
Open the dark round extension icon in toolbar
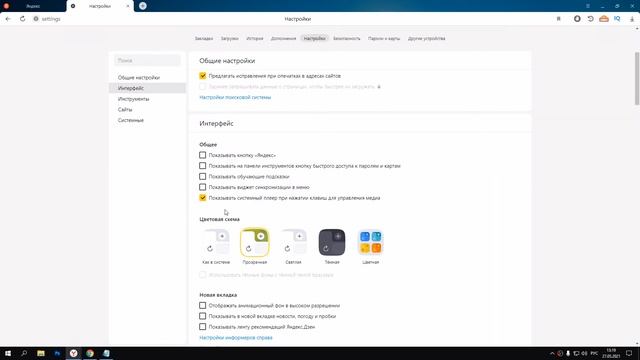tap(577, 19)
